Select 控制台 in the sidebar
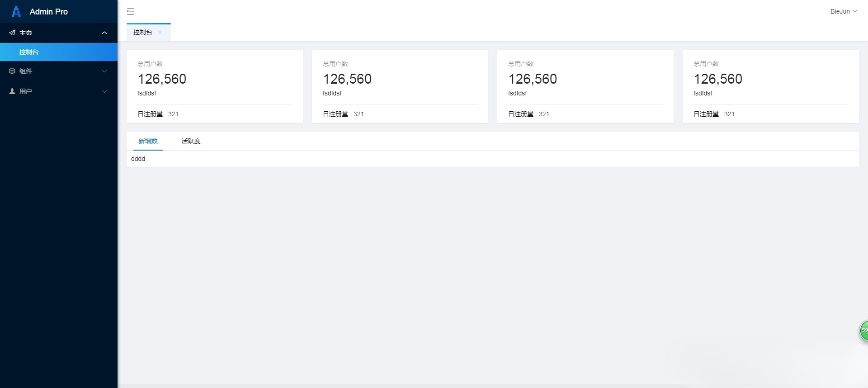Image resolution: width=868 pixels, height=388 pixels. (28, 52)
